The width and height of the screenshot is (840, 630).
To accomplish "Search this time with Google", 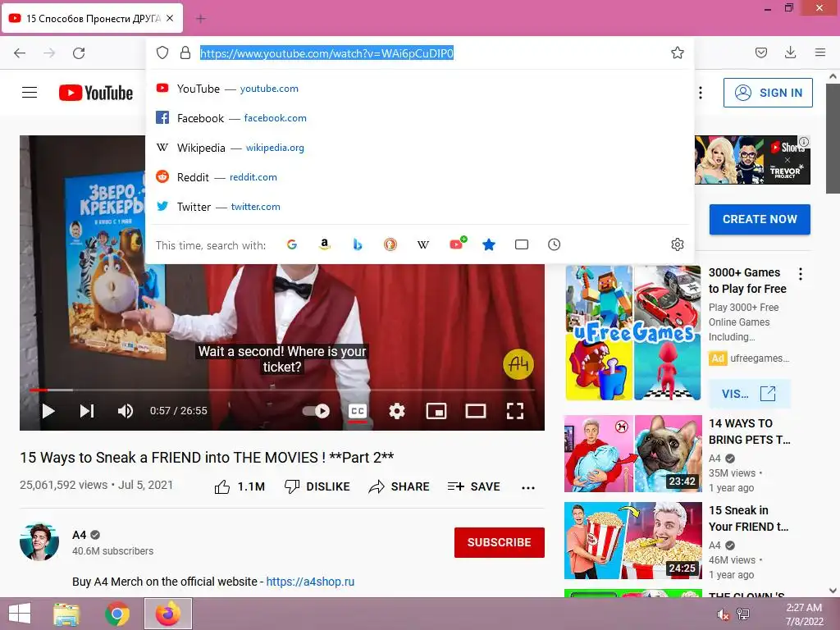I will [292, 244].
